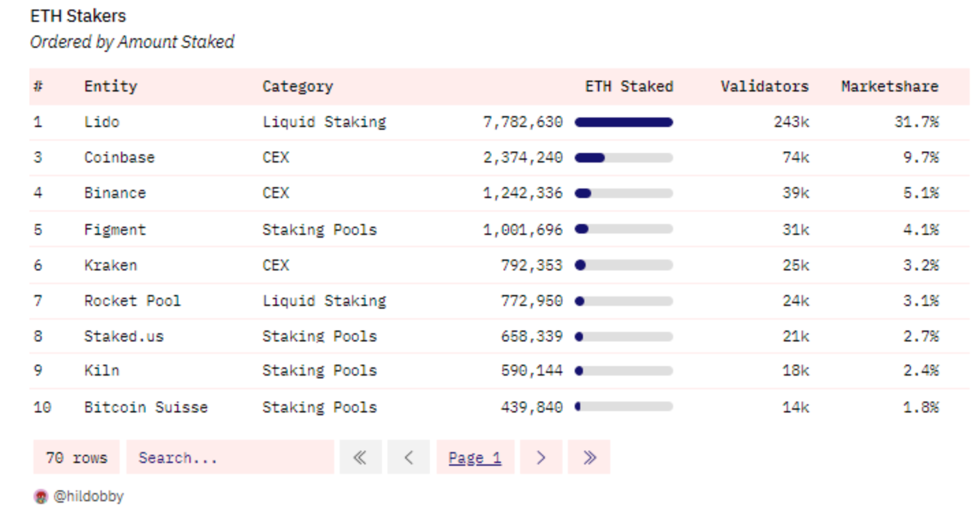Viewport: 980px width, 519px height.
Task: Click Lido's ETH staked progress bar
Action: 623,122
